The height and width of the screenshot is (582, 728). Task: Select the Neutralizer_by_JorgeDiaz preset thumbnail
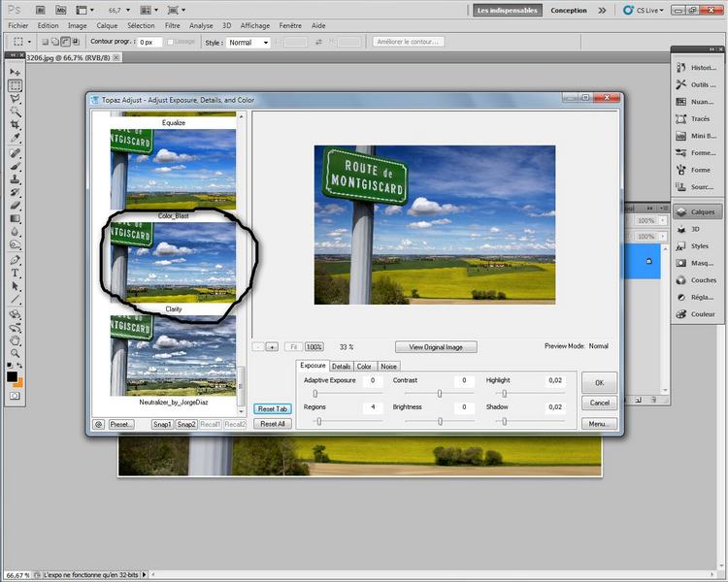173,356
